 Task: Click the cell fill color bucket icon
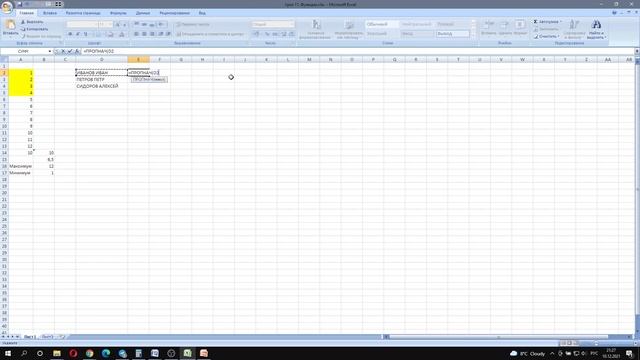pos(110,34)
